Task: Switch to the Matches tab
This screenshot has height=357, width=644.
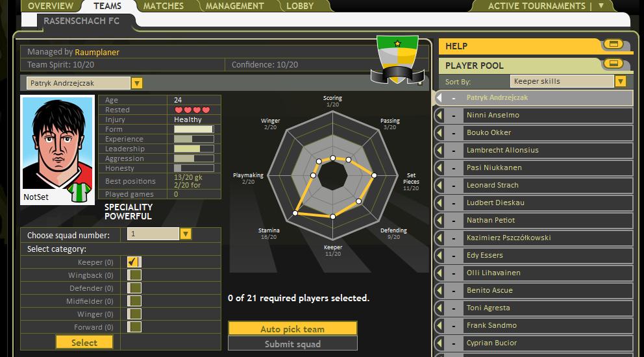Action: point(163,6)
